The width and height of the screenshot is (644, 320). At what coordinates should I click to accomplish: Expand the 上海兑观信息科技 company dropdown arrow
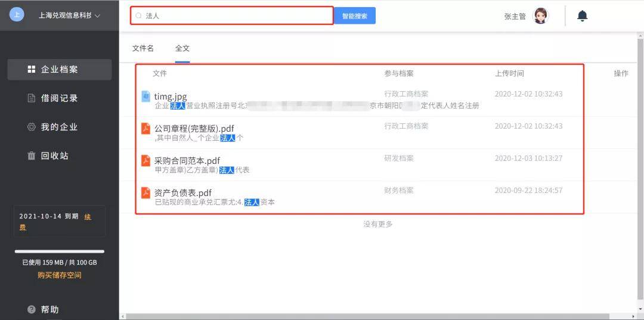coord(97,16)
